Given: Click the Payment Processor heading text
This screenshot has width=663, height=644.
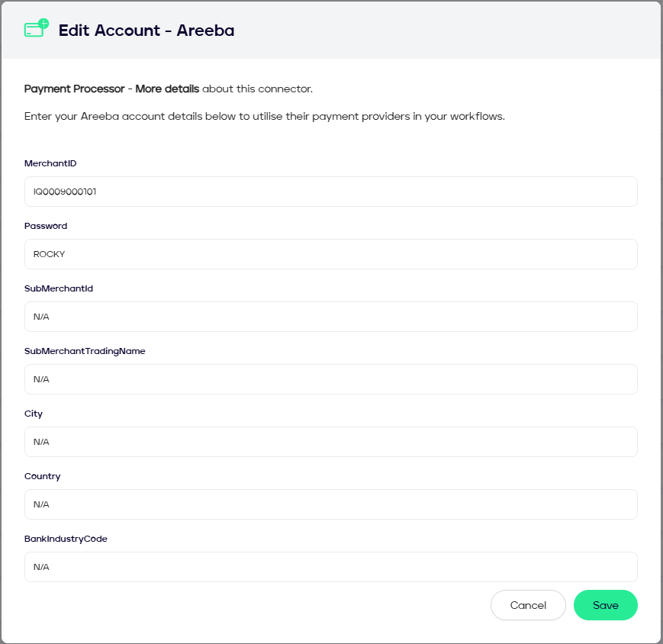Looking at the screenshot, I should (x=74, y=89).
